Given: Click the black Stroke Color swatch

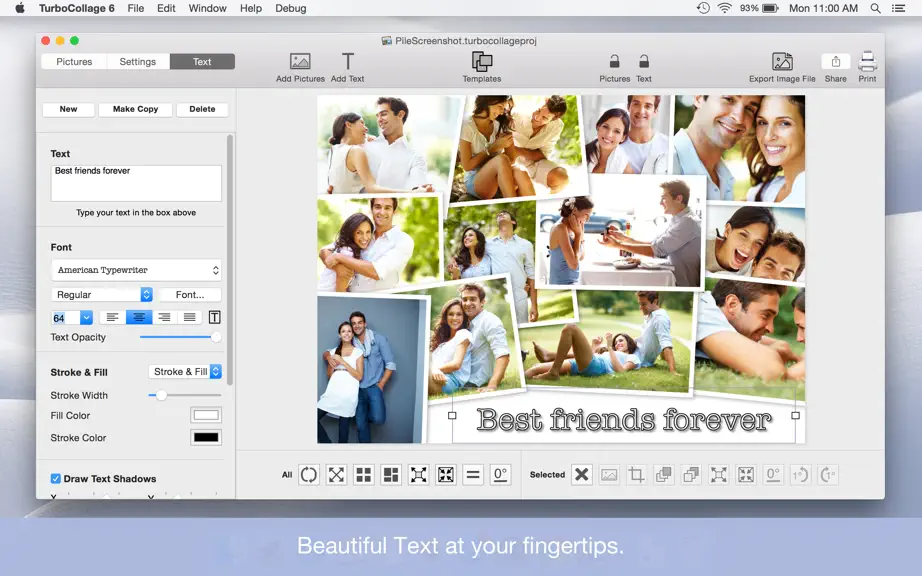Looking at the screenshot, I should point(206,437).
